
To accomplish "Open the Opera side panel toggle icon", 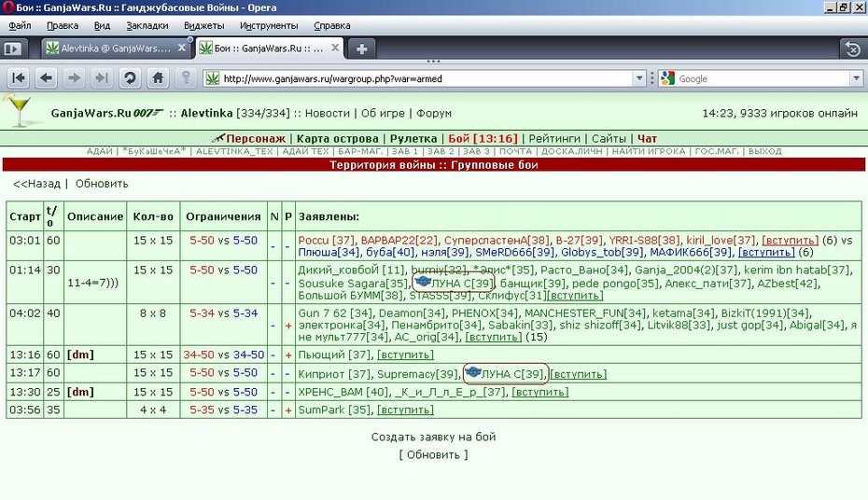I will point(13,49).
